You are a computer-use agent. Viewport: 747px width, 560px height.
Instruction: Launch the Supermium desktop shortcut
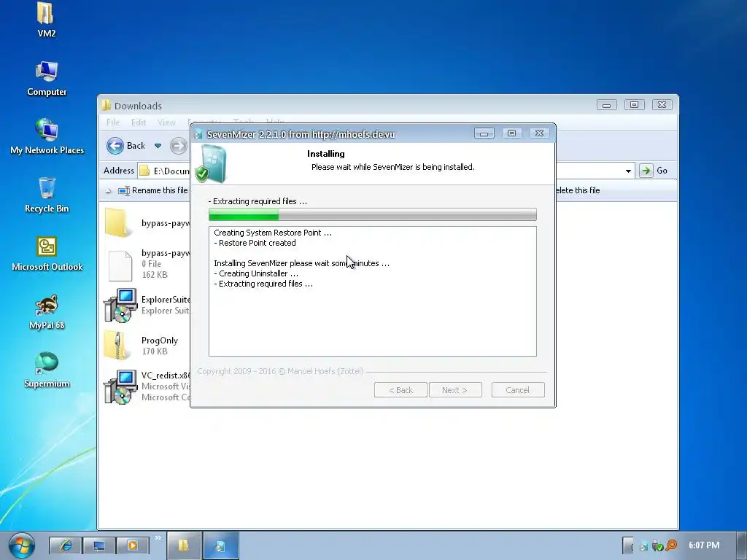coord(47,370)
